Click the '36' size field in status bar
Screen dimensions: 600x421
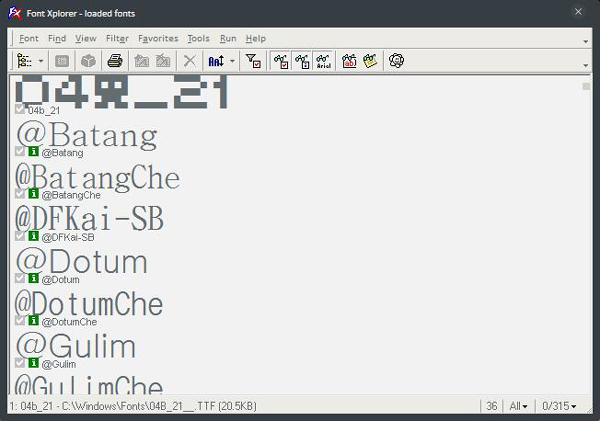(491, 406)
